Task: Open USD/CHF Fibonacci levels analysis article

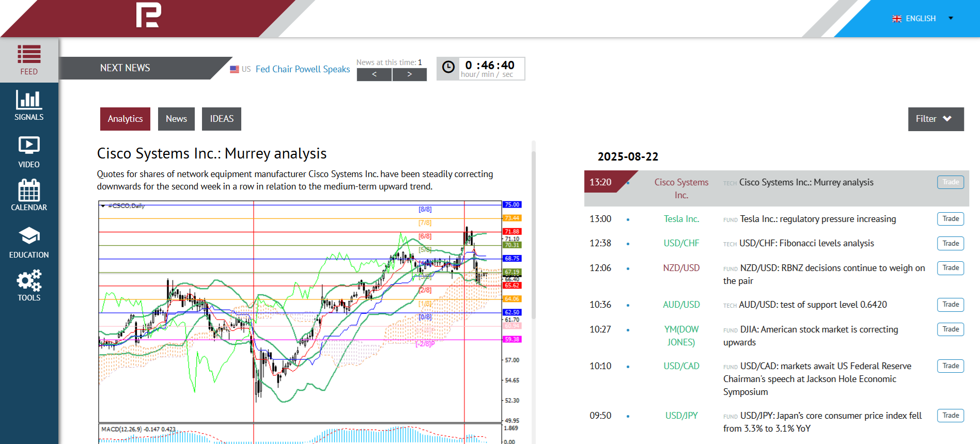Action: coord(806,243)
